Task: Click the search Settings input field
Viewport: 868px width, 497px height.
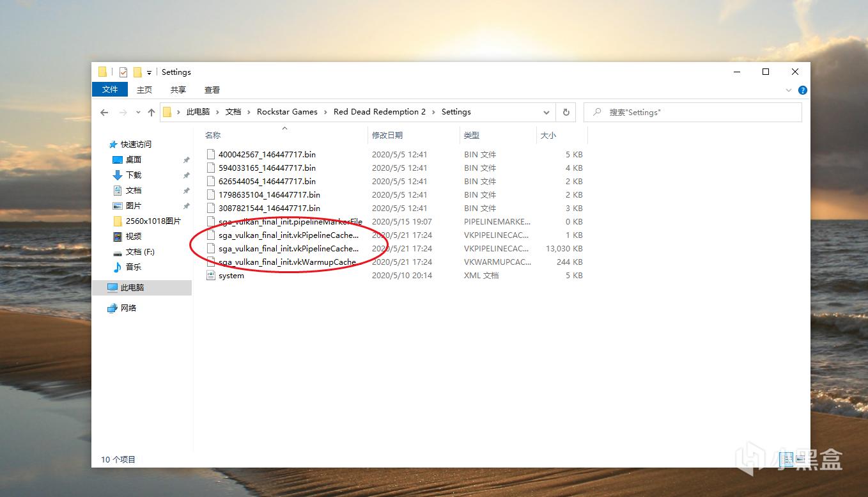Action: click(x=693, y=112)
